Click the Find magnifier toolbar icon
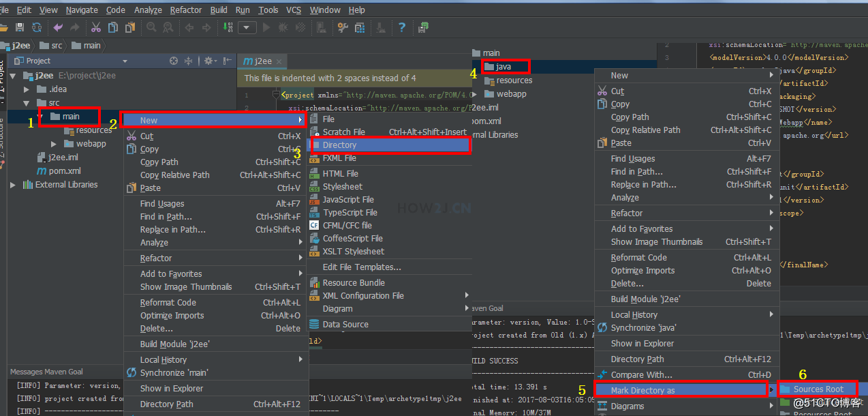Viewport: 868px width, 416px height. (x=151, y=27)
